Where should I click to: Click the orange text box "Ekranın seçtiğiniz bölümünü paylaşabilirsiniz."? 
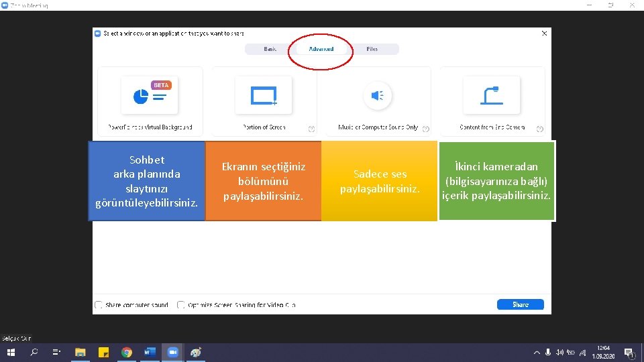coord(263,181)
